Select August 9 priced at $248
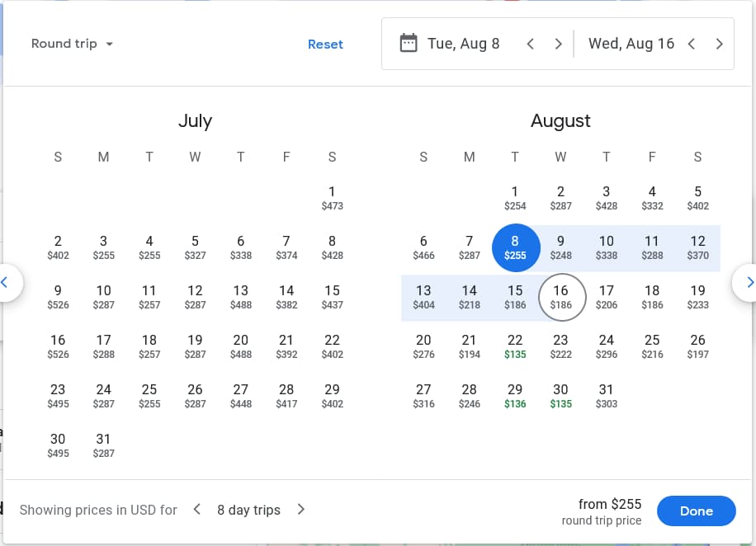The image size is (756, 546). pos(560,247)
